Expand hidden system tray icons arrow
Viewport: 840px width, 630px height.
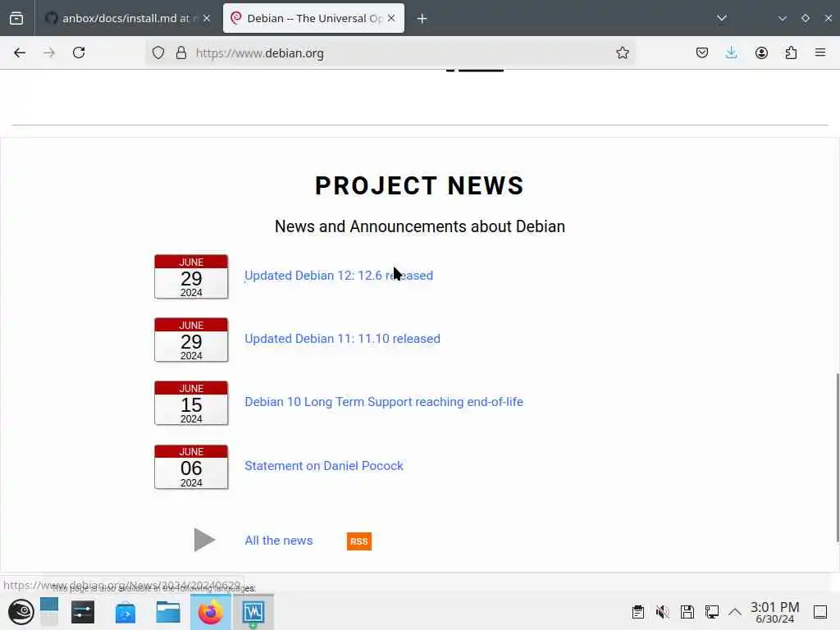click(x=735, y=612)
